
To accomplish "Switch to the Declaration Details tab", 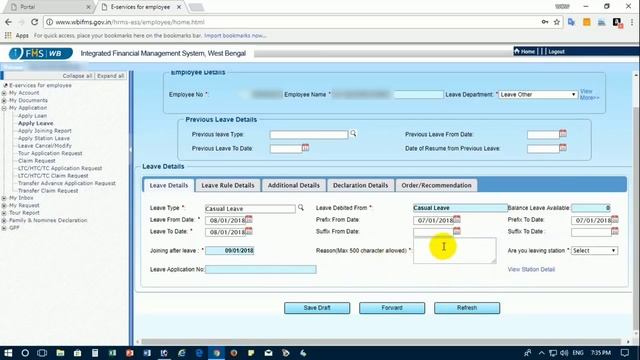I will click(x=360, y=185).
